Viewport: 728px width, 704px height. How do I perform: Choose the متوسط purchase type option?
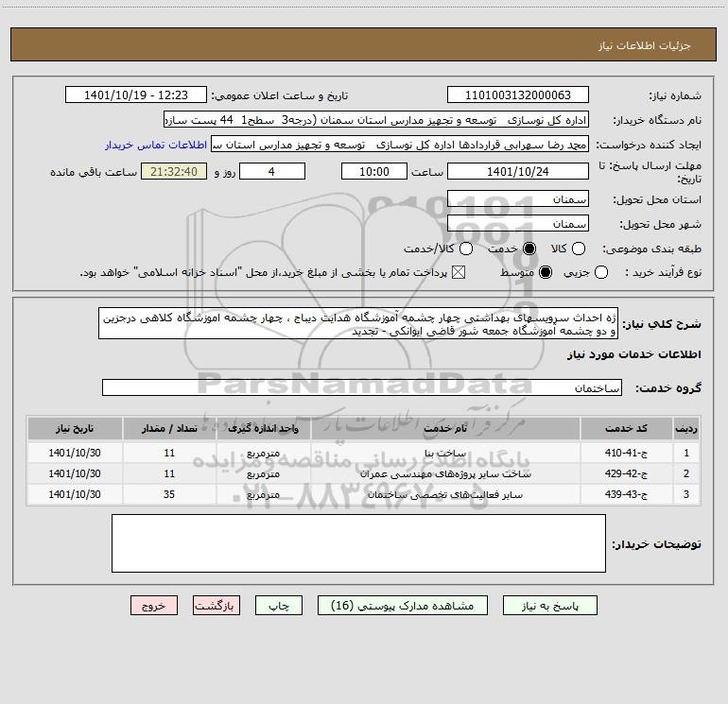tap(546, 272)
